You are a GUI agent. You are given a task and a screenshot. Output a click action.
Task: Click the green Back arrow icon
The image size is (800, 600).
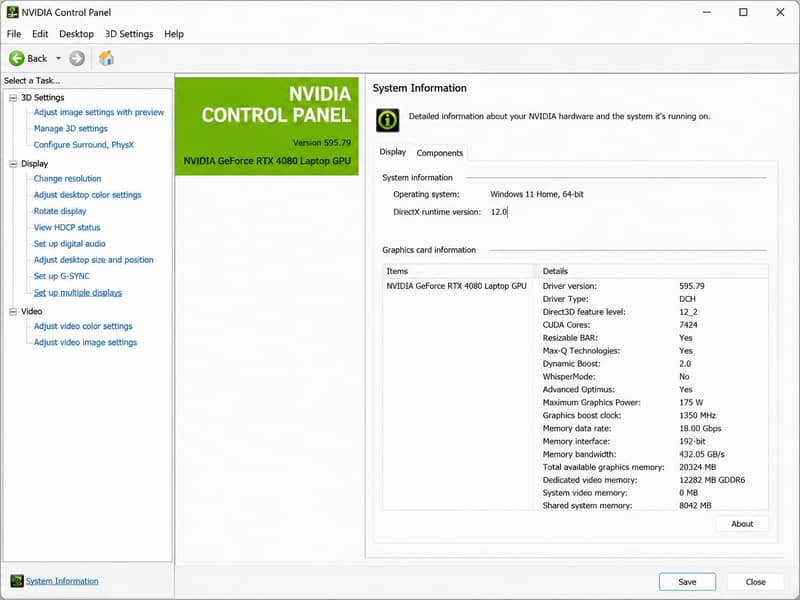tap(16, 59)
